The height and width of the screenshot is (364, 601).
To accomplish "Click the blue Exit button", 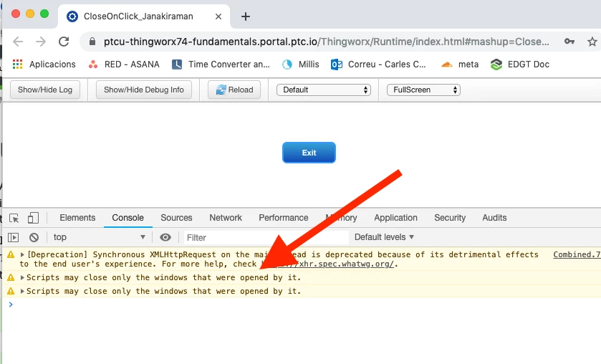I will coord(309,153).
